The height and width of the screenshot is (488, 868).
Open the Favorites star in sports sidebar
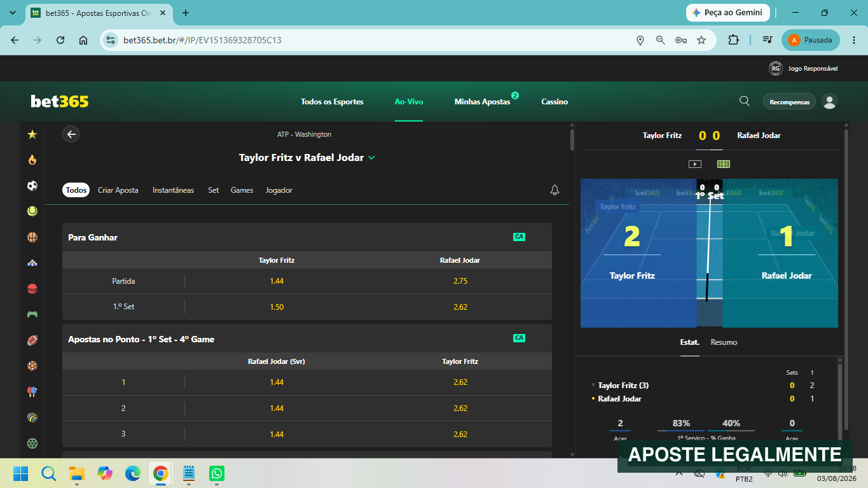pyautogui.click(x=32, y=134)
